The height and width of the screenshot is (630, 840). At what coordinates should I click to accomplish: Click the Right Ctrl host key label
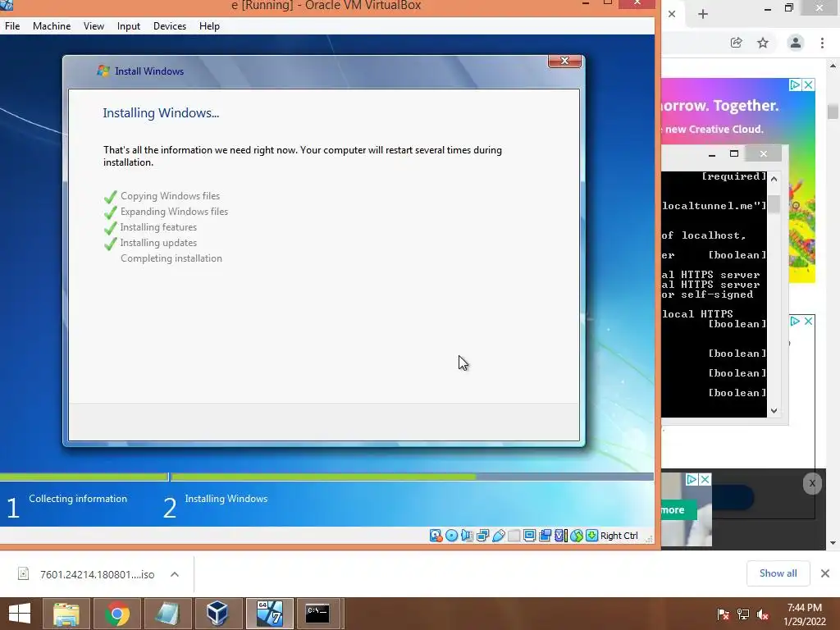click(x=619, y=536)
